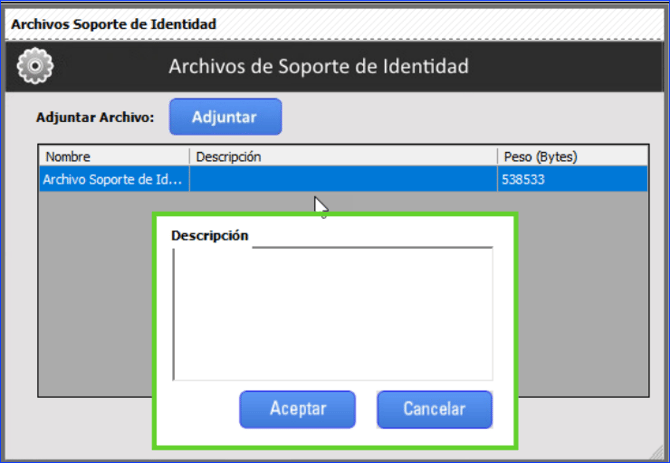
Task: Click divider between Descripción and Peso columns
Action: (x=496, y=156)
